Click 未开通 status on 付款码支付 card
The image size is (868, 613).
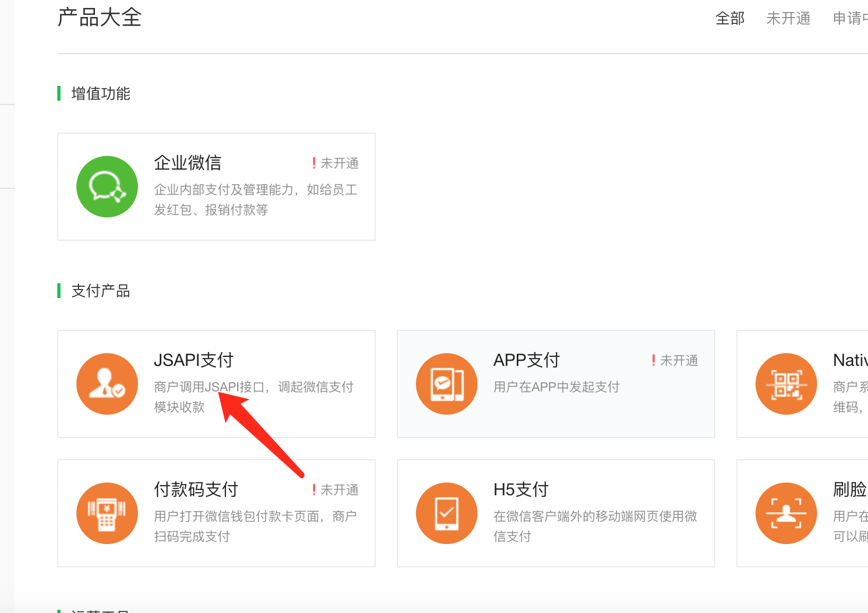[x=339, y=490]
